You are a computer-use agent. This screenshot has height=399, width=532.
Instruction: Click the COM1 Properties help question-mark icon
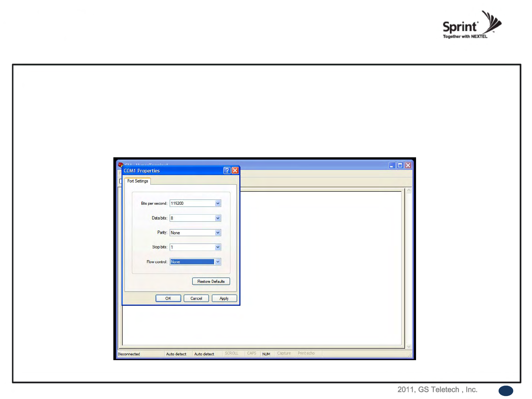point(227,171)
